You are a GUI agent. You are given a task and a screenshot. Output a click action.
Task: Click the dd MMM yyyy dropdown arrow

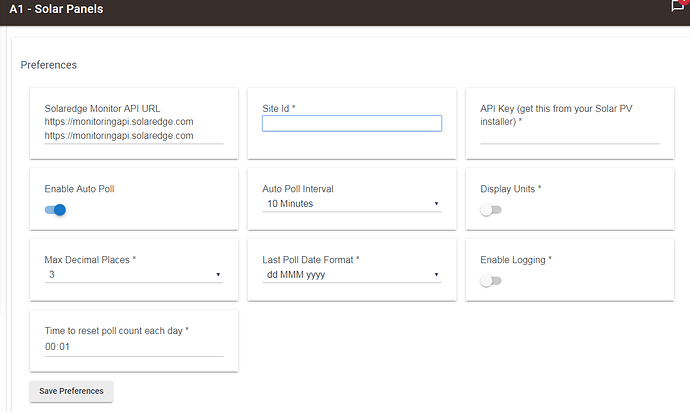pyautogui.click(x=436, y=275)
